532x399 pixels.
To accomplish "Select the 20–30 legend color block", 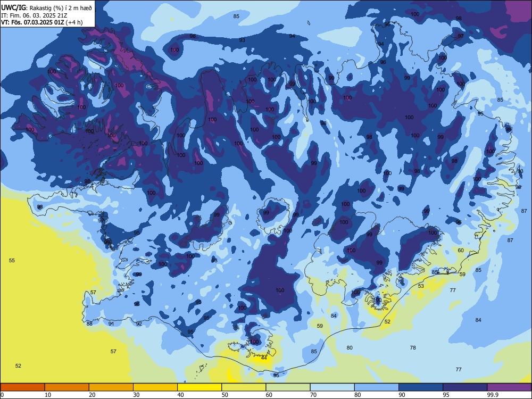I will pyautogui.click(x=111, y=387).
